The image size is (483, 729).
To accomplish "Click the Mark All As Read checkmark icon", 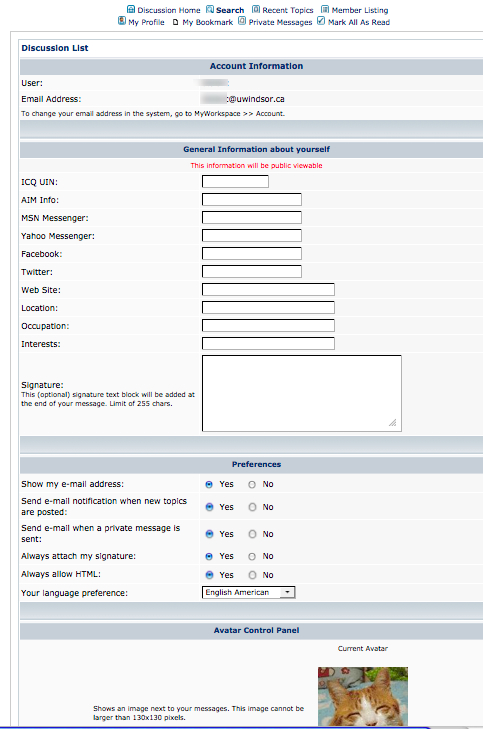I will coord(321,21).
